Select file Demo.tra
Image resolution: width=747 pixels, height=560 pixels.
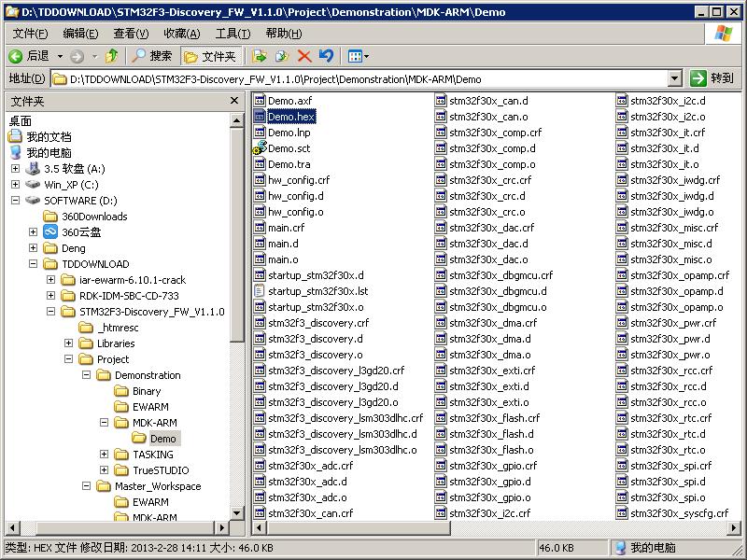[x=289, y=164]
